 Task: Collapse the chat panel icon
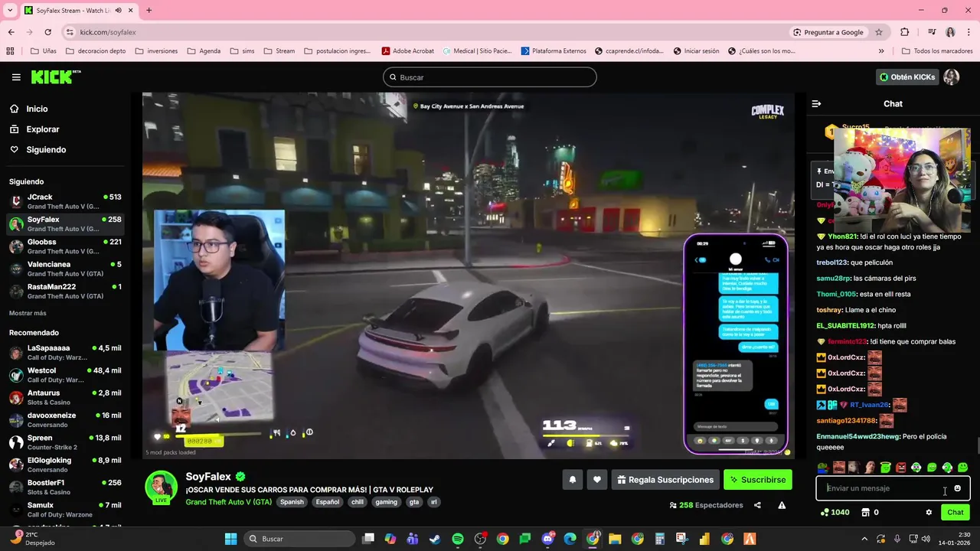point(816,103)
